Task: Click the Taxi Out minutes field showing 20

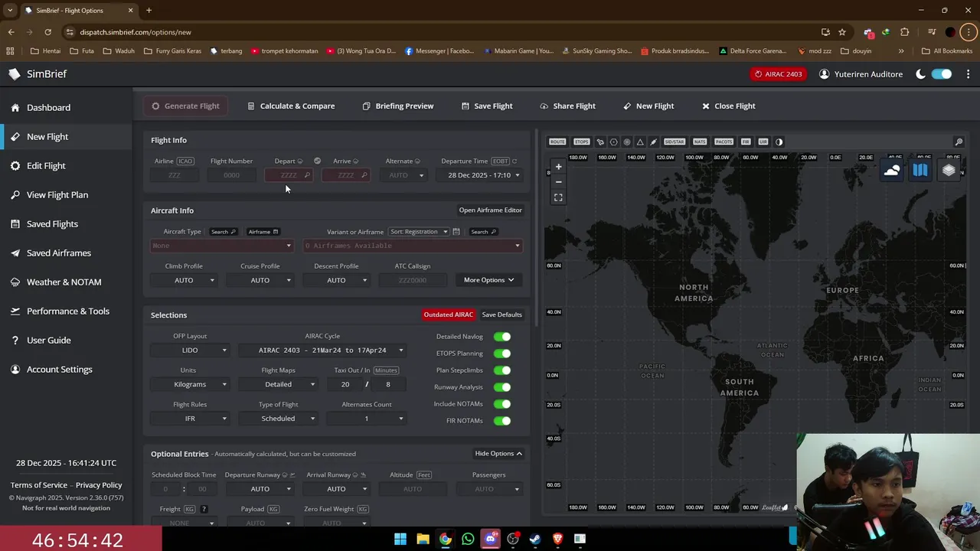Action: pyautogui.click(x=345, y=384)
